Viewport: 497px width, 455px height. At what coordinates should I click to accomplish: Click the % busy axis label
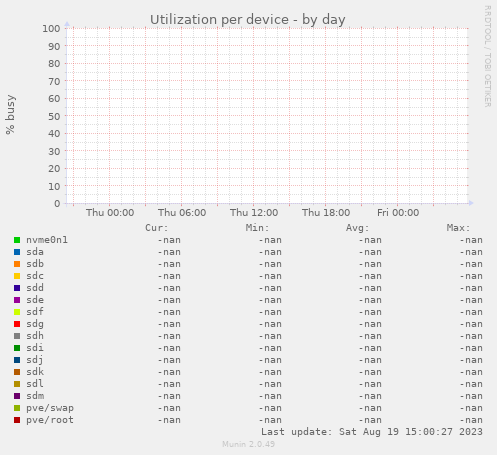click(x=10, y=115)
